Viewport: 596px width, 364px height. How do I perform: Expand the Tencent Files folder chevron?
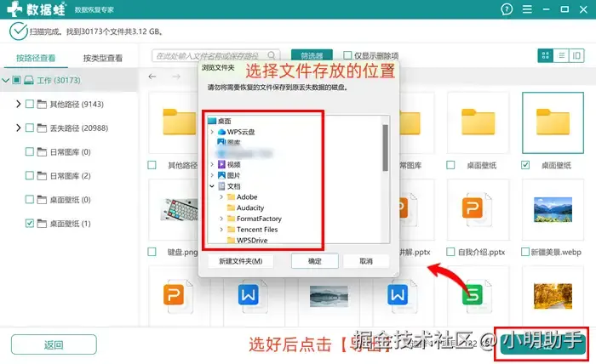click(221, 230)
